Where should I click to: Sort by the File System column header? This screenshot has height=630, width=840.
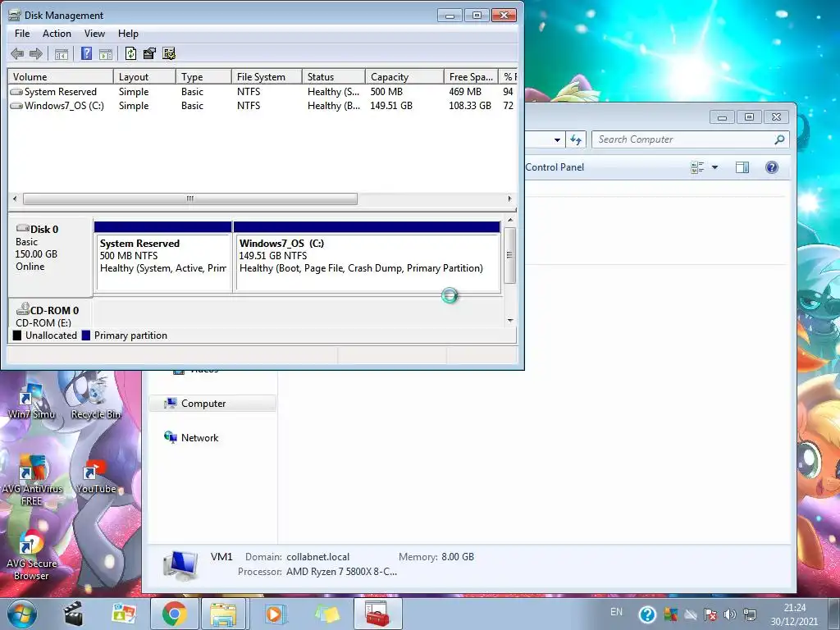tap(267, 76)
